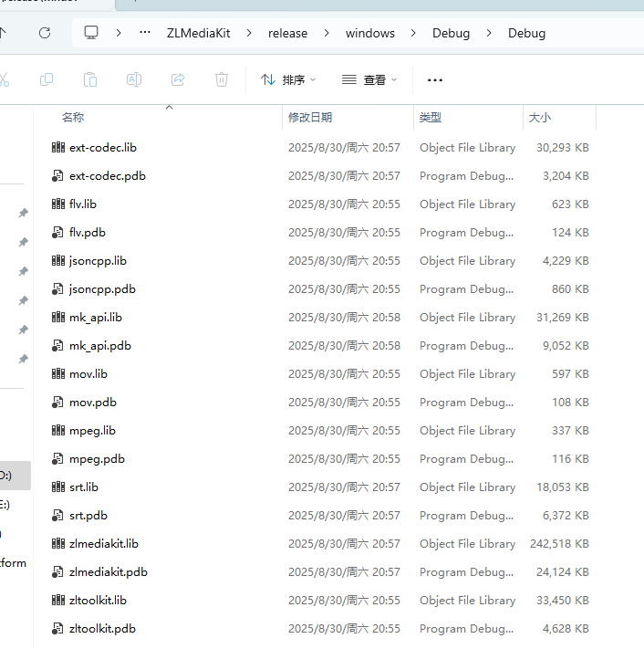Expand chevron after This PC icon
644x649 pixels.
pyautogui.click(x=119, y=33)
